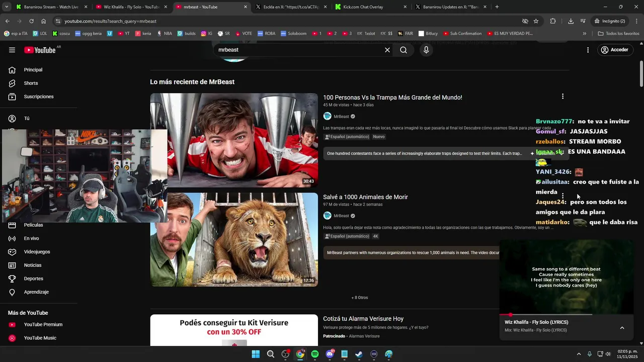Sign in with the Acceder button
This screenshot has height=362, width=644.
614,50
